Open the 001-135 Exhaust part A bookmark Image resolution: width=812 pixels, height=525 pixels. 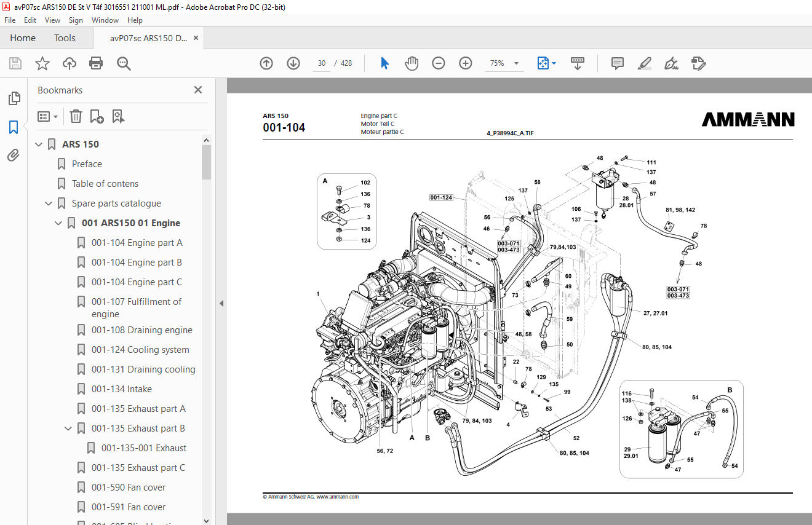(138, 409)
